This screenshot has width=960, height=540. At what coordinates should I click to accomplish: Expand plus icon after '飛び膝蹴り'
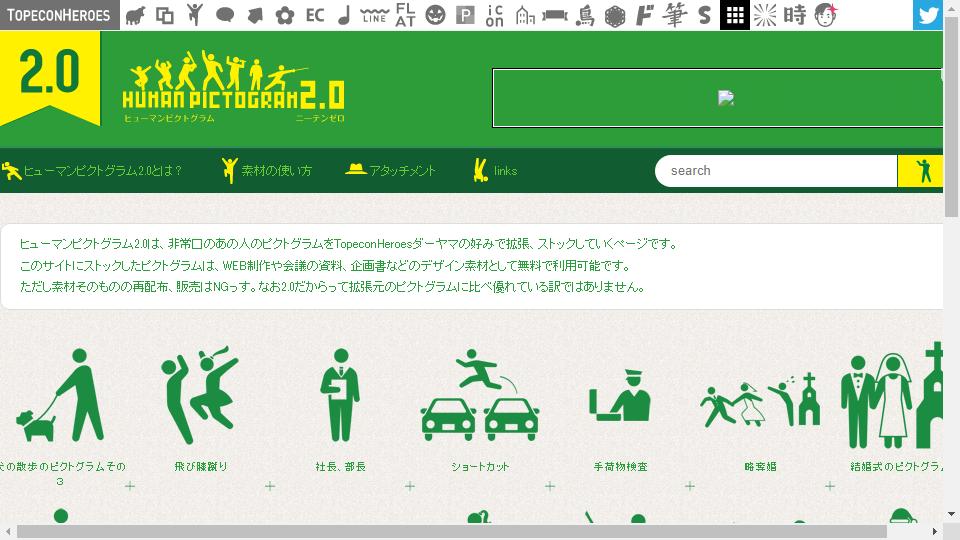coord(270,486)
